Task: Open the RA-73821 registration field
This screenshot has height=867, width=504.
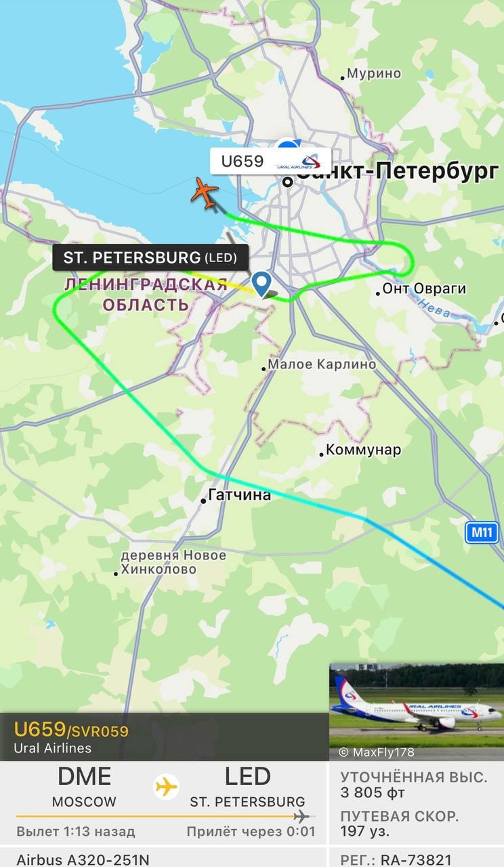Action: tap(416, 858)
